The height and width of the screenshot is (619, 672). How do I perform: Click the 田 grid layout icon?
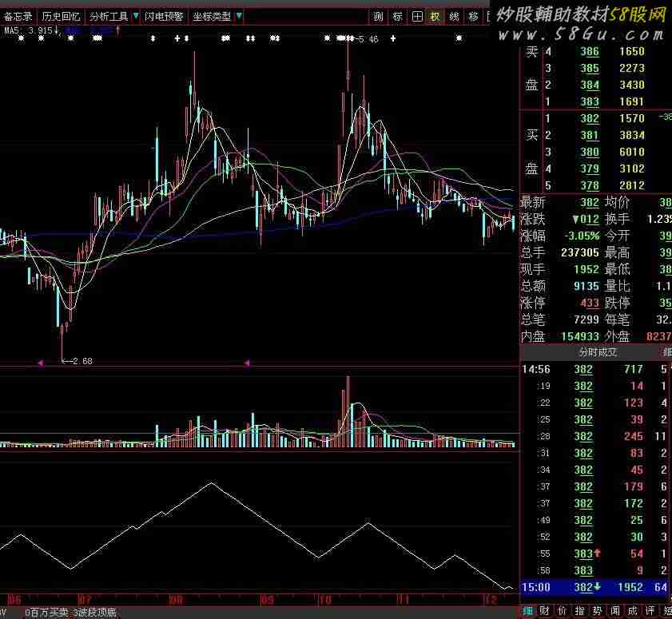(x=416, y=16)
